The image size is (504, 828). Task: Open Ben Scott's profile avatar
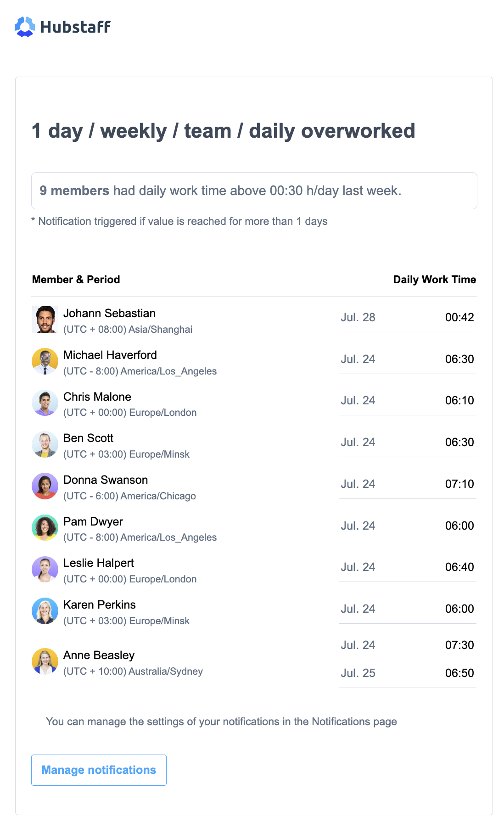[45, 444]
